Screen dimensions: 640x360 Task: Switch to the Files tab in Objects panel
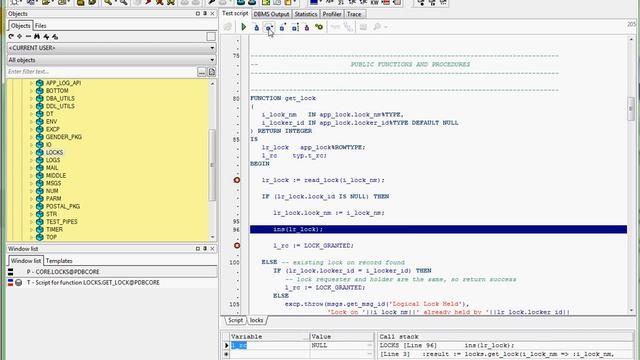pyautogui.click(x=40, y=25)
